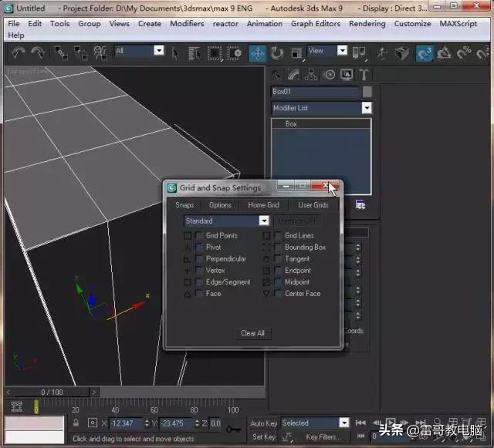
Task: Enable Vertex snap checkbox
Action: coord(199,270)
